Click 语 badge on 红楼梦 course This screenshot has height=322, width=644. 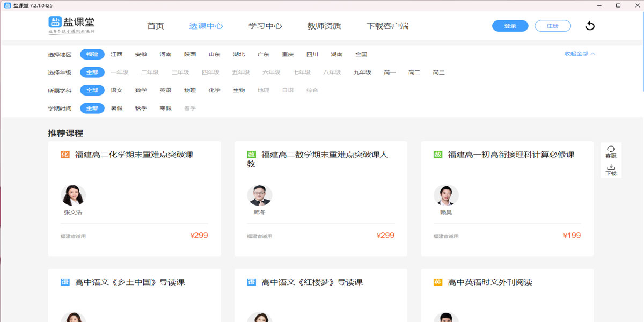[x=251, y=282]
